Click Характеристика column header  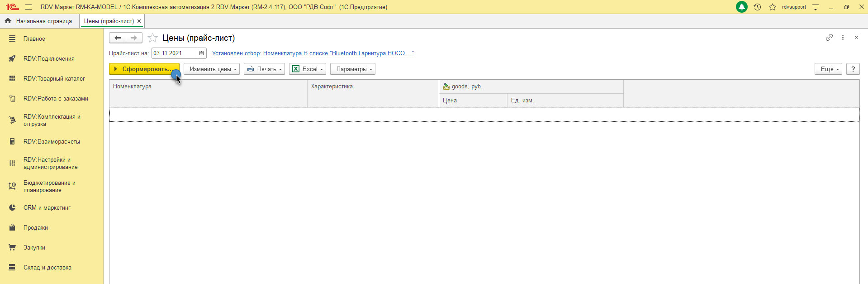(x=373, y=94)
